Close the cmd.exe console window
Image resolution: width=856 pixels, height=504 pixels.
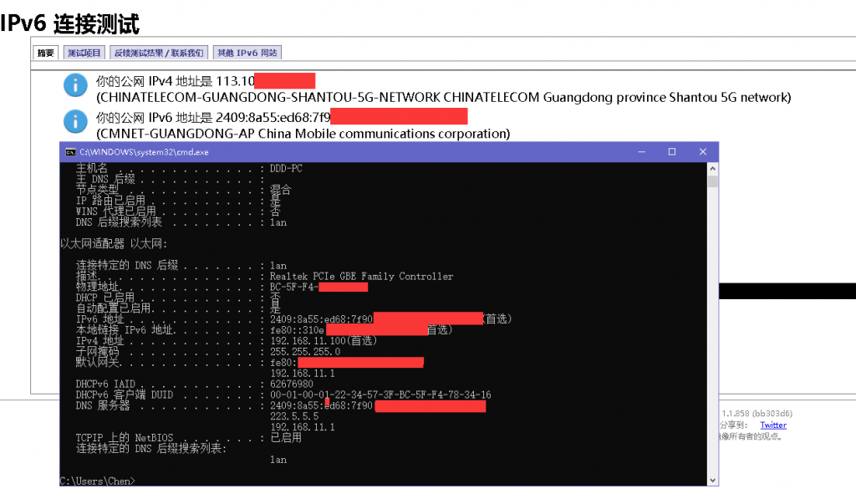point(703,152)
